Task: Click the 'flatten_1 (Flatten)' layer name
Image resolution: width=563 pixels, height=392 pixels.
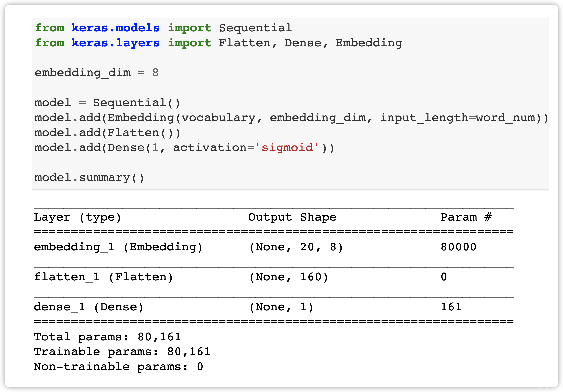Action: pyautogui.click(x=104, y=277)
